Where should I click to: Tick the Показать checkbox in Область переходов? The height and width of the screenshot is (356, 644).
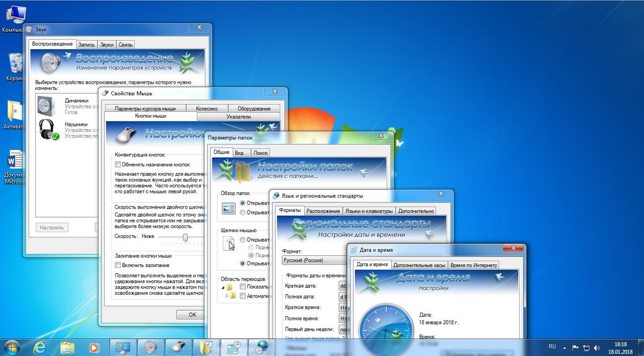(243, 286)
